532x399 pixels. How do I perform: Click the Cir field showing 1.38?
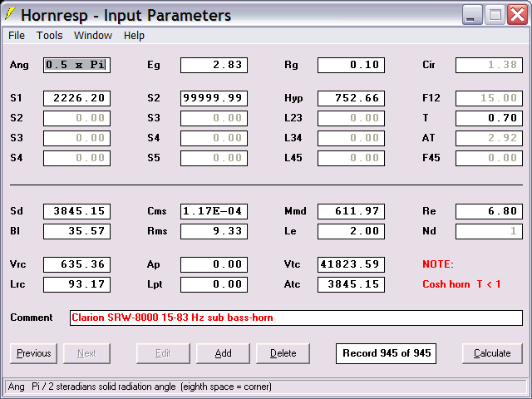pos(489,65)
